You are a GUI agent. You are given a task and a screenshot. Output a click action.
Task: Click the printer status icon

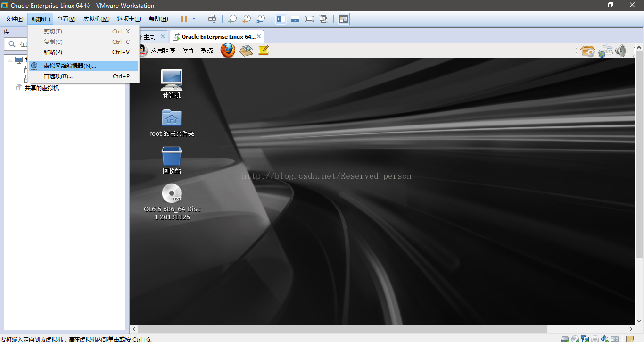click(595, 338)
